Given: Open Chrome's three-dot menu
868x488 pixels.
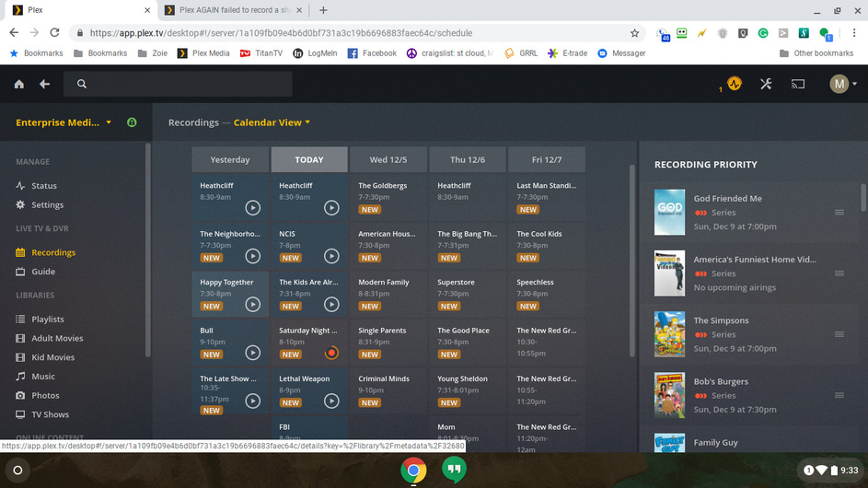Looking at the screenshot, I should pyautogui.click(x=854, y=32).
